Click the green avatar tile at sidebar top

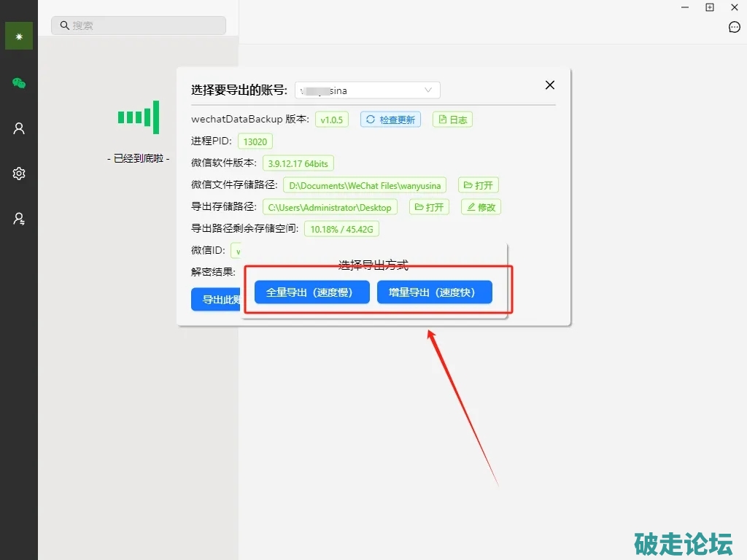click(x=19, y=36)
